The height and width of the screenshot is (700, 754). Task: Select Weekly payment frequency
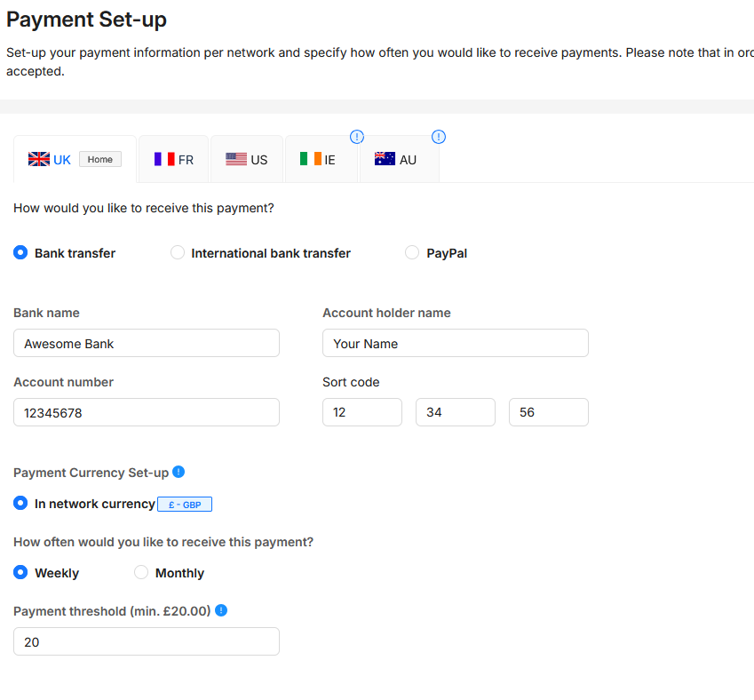tap(20, 573)
